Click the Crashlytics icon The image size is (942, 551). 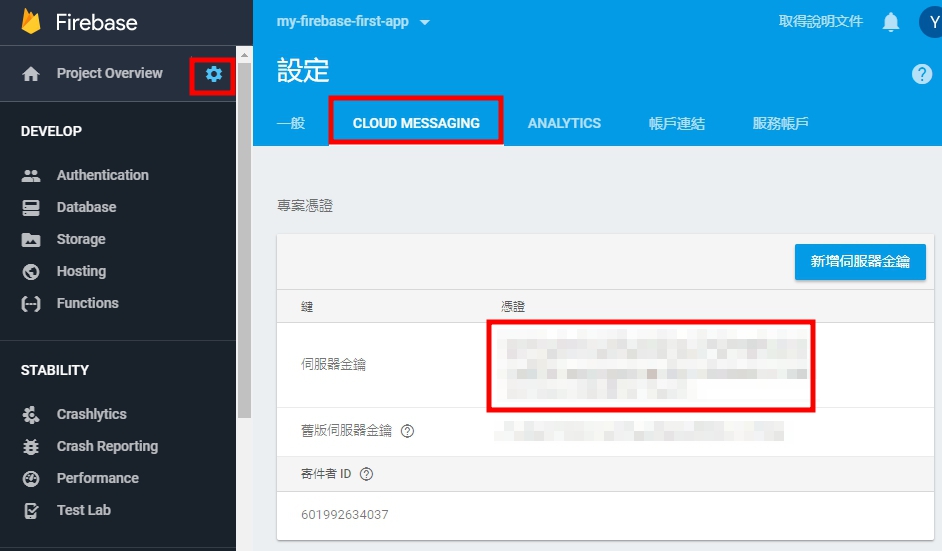31,415
